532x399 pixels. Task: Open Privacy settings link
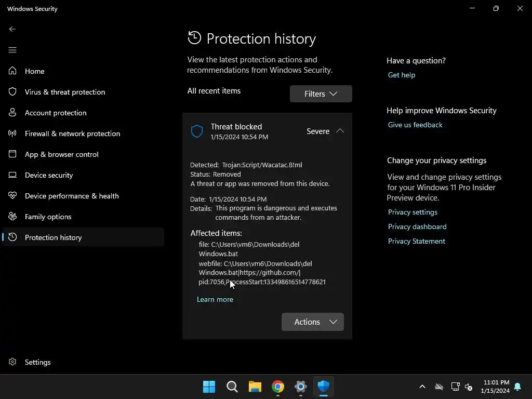point(413,212)
